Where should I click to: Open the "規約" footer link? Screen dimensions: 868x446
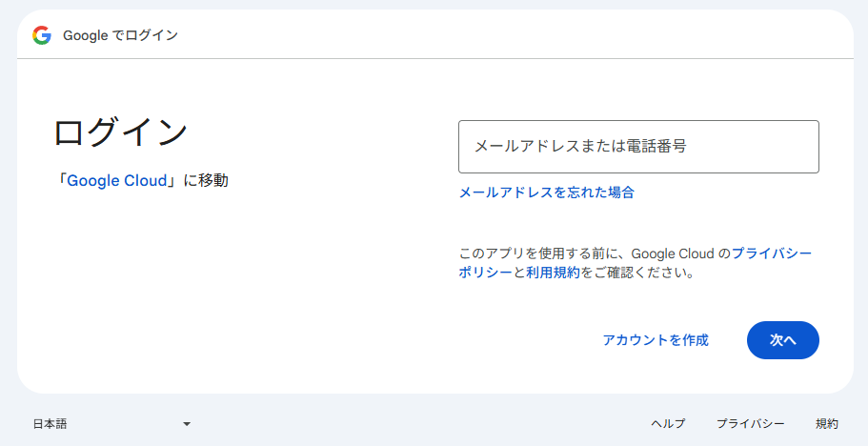coord(826,423)
